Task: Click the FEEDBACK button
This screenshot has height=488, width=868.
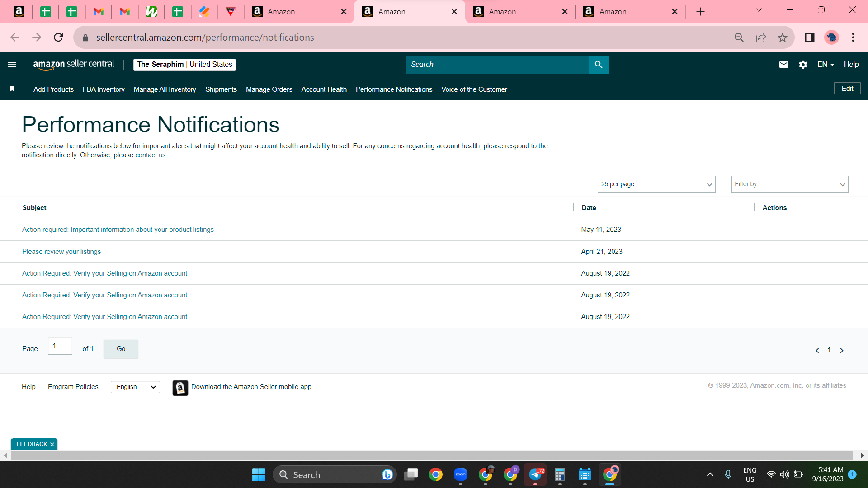Action: [32, 444]
